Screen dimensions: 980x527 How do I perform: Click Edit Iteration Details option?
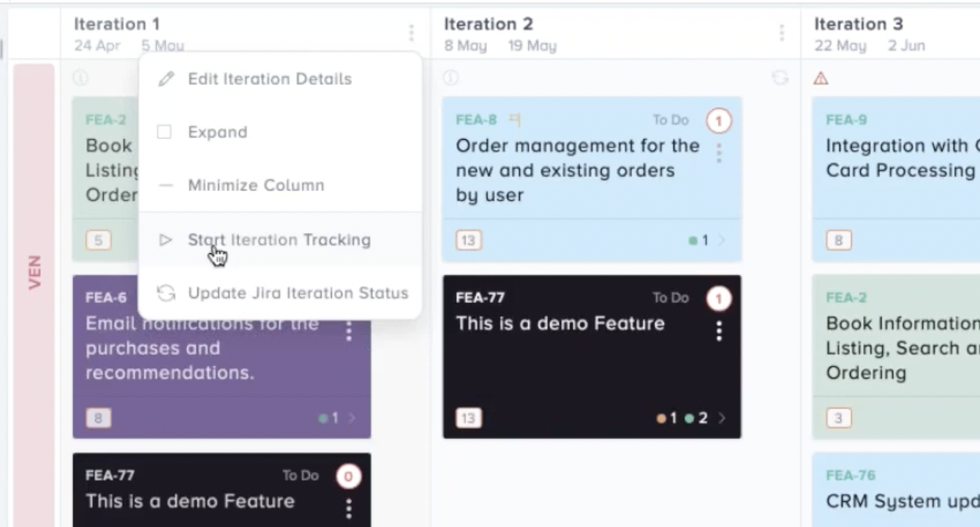click(269, 79)
